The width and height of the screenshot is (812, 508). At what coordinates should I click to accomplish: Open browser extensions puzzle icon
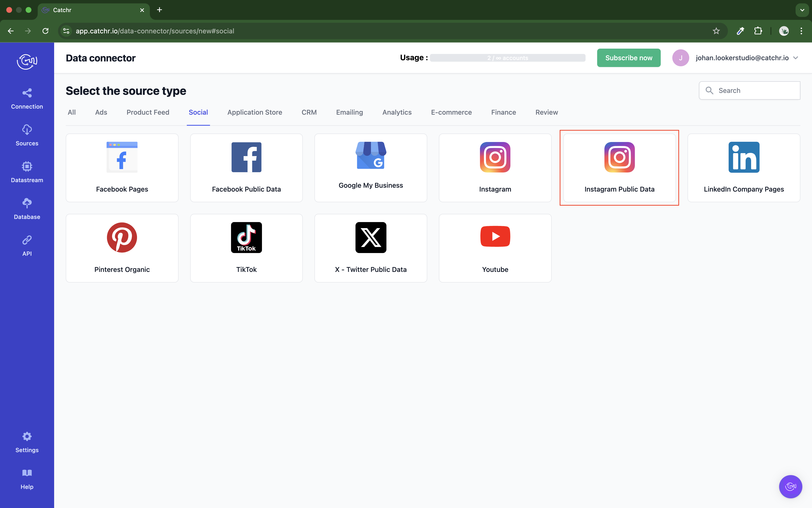pyautogui.click(x=758, y=31)
